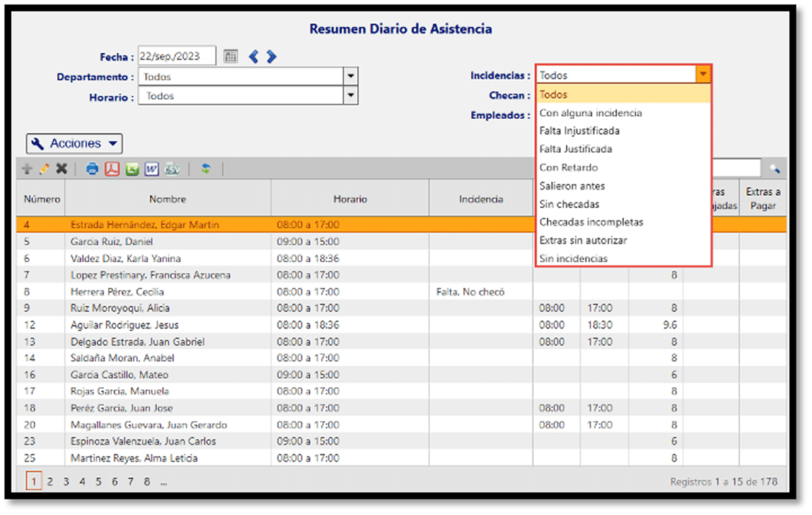Viewport: 812px width, 515px height.
Task: Export the report to PDF
Action: pyautogui.click(x=112, y=169)
